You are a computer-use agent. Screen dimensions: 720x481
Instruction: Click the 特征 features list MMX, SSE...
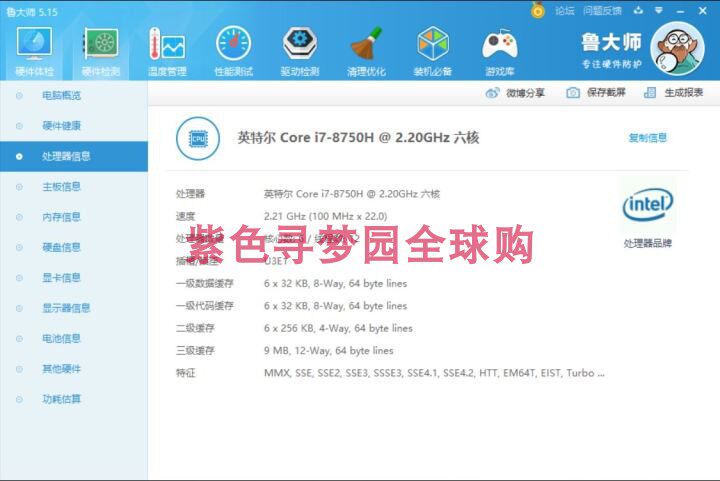coord(434,373)
